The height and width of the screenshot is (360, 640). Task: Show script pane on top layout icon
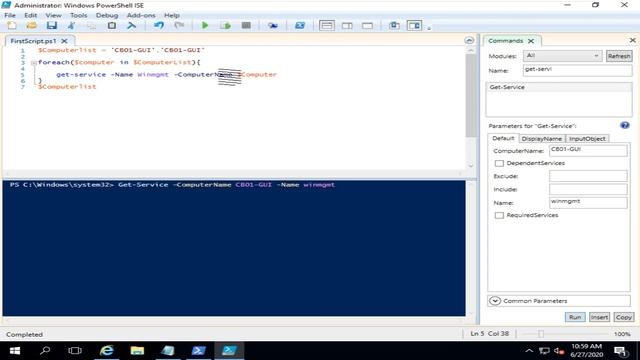coord(327,25)
